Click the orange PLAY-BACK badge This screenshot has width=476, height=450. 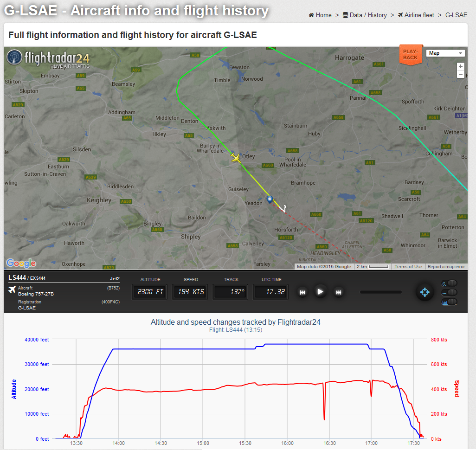(411, 55)
